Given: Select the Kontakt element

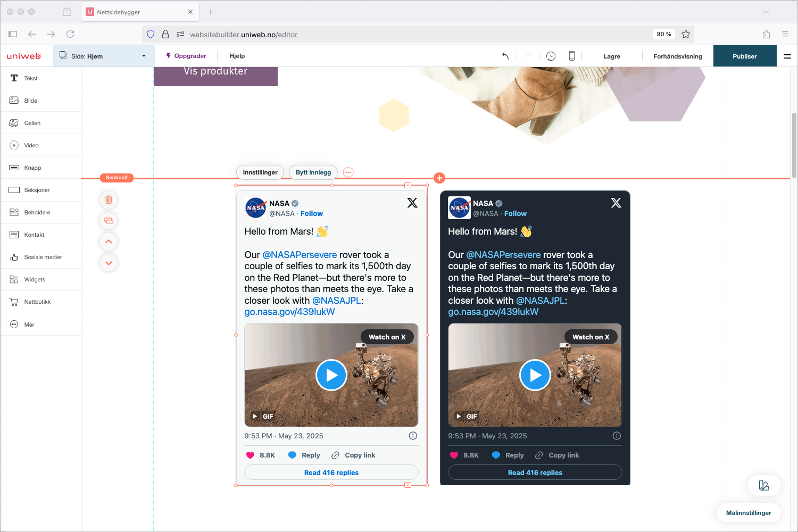Looking at the screenshot, I should tap(40, 235).
